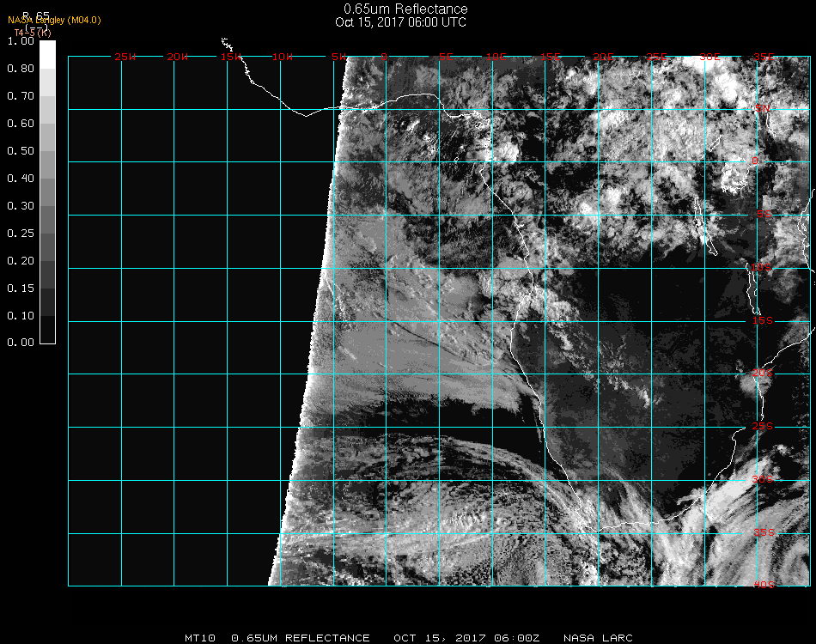This screenshot has width=816, height=644.
Task: Click the white 1.00 reflectance swatch
Action: (47, 53)
